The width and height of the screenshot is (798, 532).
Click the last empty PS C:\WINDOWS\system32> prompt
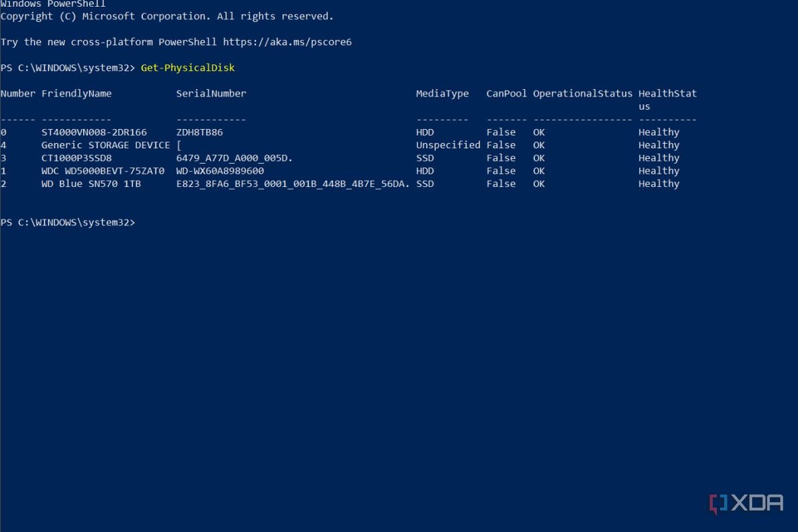tap(68, 222)
